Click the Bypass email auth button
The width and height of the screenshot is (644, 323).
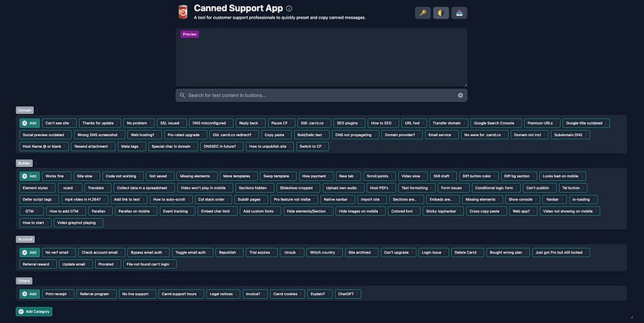pos(149,252)
